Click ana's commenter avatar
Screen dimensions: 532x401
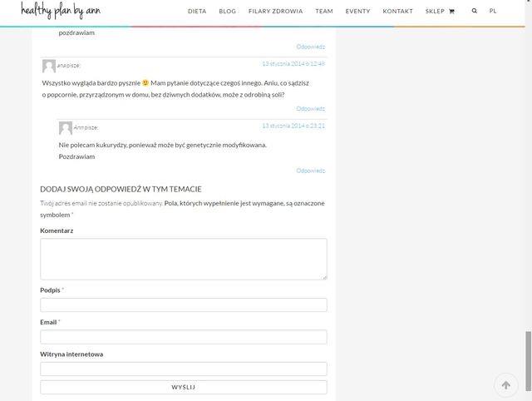49,66
